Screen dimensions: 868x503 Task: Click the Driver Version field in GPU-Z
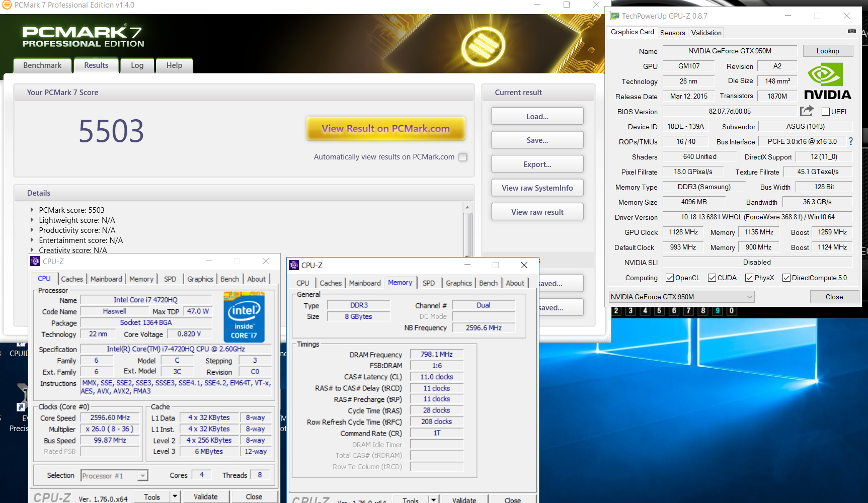point(757,217)
